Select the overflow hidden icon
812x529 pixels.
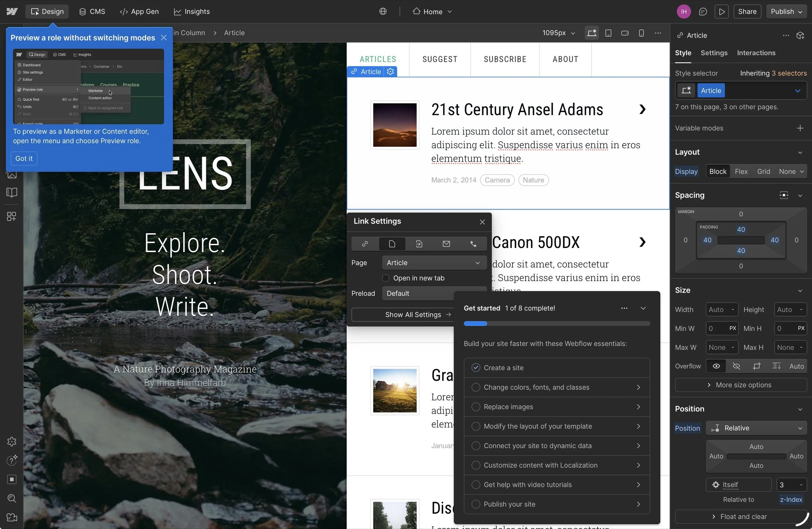pyautogui.click(x=736, y=366)
